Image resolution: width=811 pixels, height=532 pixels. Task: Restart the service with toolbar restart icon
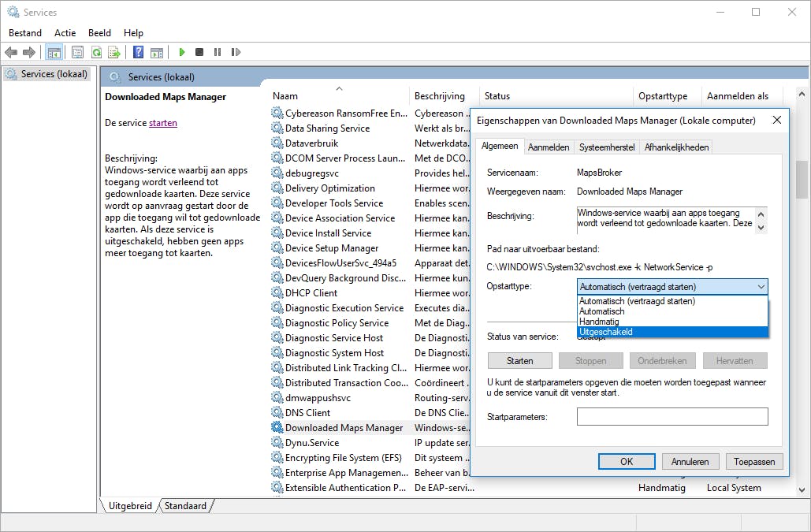point(236,52)
